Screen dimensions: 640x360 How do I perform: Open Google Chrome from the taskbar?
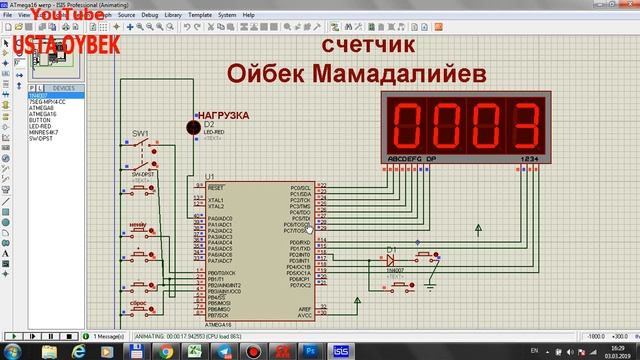(x=166, y=351)
